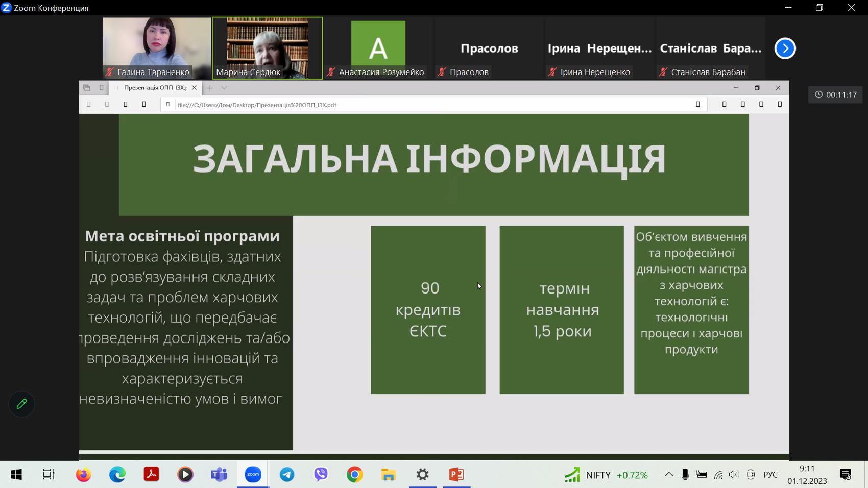
Task: Show next participants with blue arrow
Action: pyautogui.click(x=785, y=48)
